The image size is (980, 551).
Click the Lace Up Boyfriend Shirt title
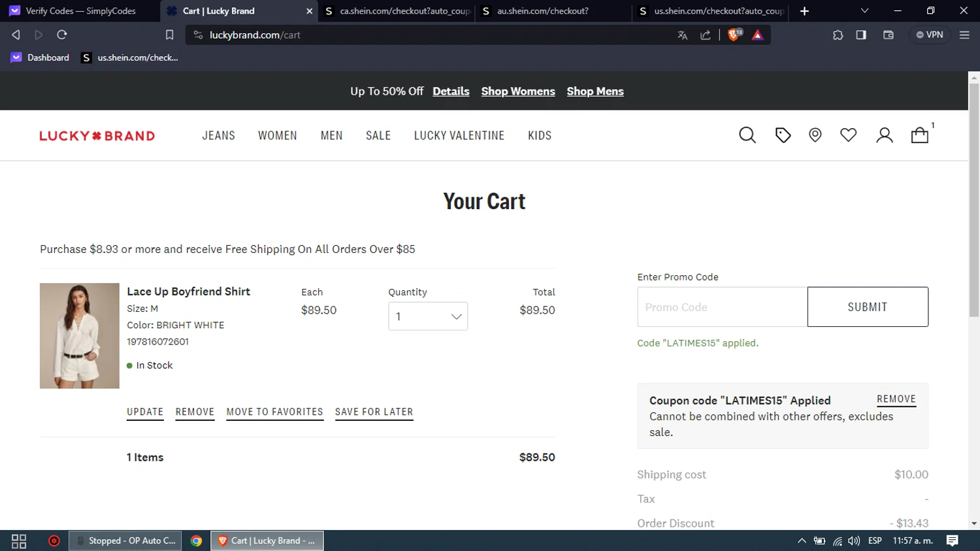click(188, 292)
